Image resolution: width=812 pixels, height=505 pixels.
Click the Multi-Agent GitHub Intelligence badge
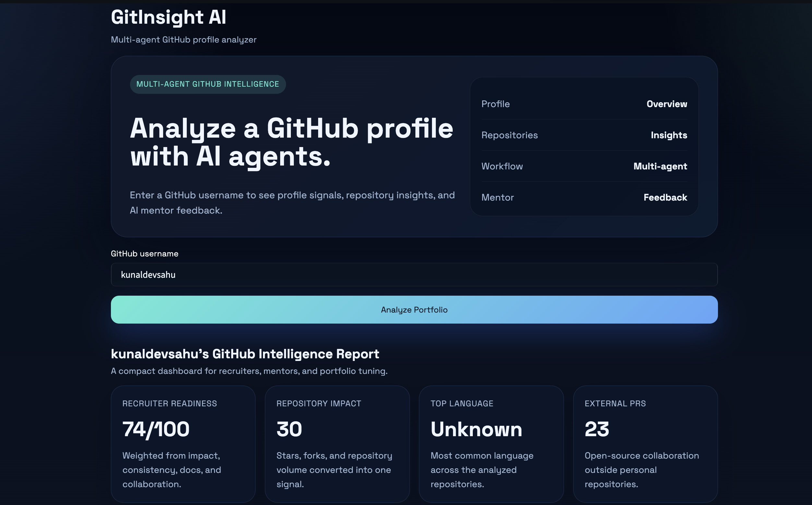tap(208, 84)
